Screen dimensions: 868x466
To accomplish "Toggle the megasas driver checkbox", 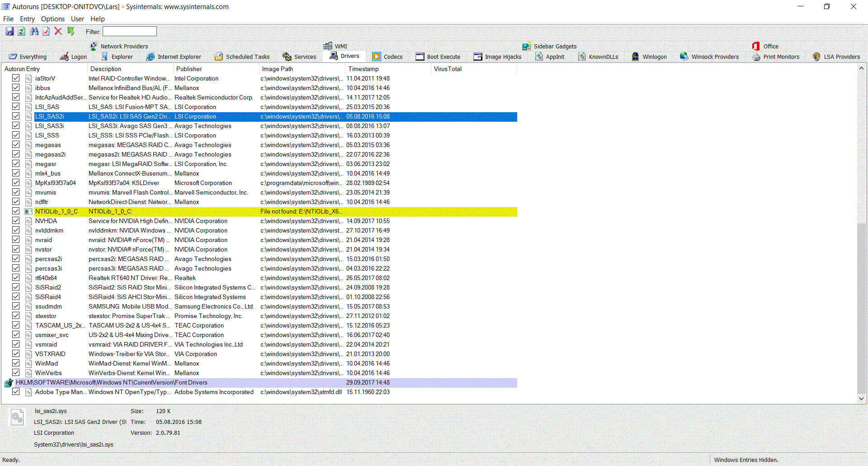I will 16,144.
